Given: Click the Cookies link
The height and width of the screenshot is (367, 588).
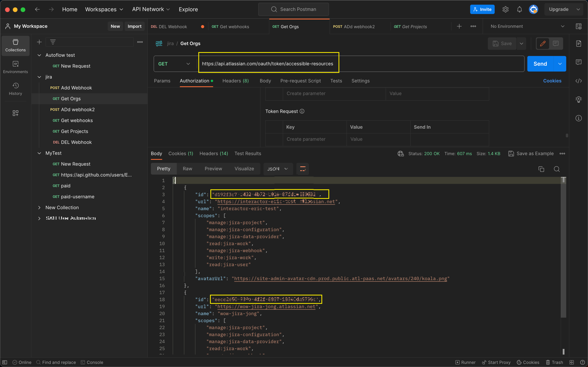Looking at the screenshot, I should (552, 81).
